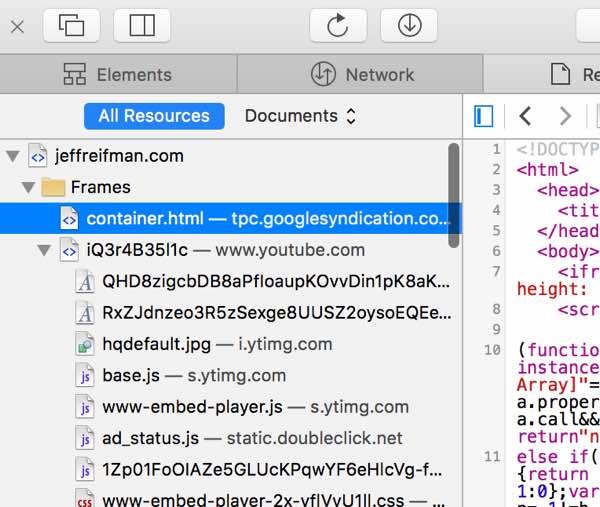600x507 pixels.
Task: Click the js icon beside base.js
Action: point(85,376)
